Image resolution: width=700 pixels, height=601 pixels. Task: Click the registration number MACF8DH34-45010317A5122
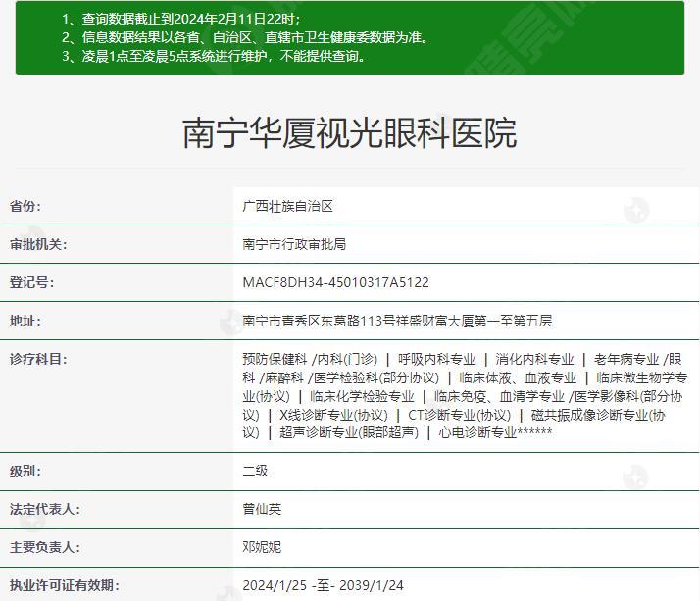335,282
